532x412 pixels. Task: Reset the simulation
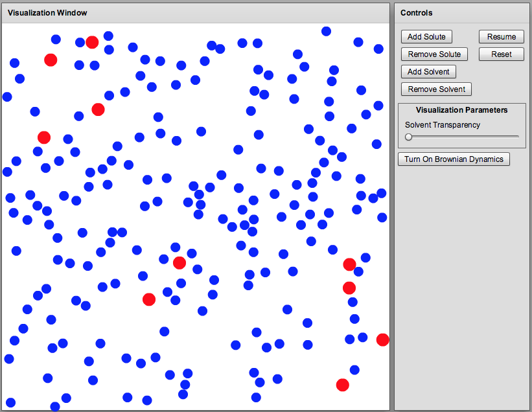tap(501, 54)
